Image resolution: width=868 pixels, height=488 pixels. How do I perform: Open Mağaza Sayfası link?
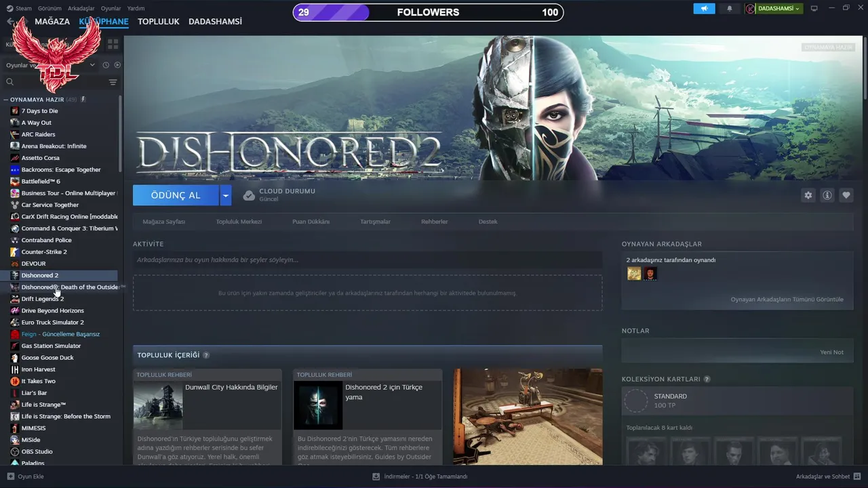(164, 222)
